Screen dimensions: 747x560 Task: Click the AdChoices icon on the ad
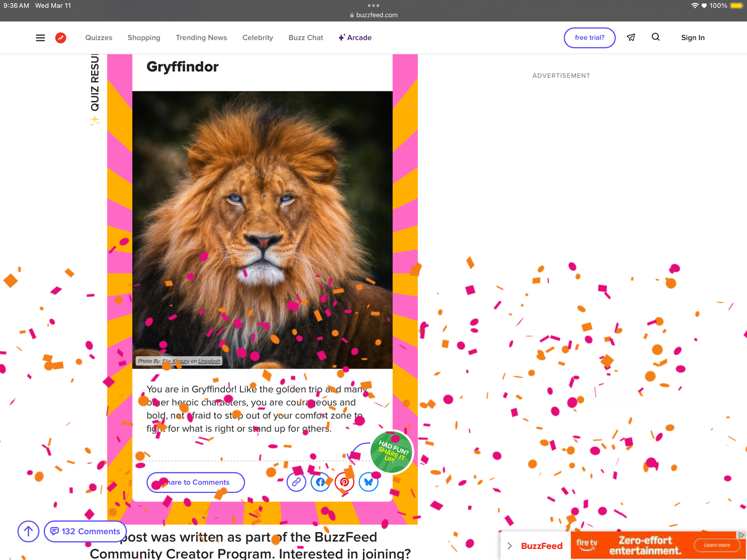741,535
